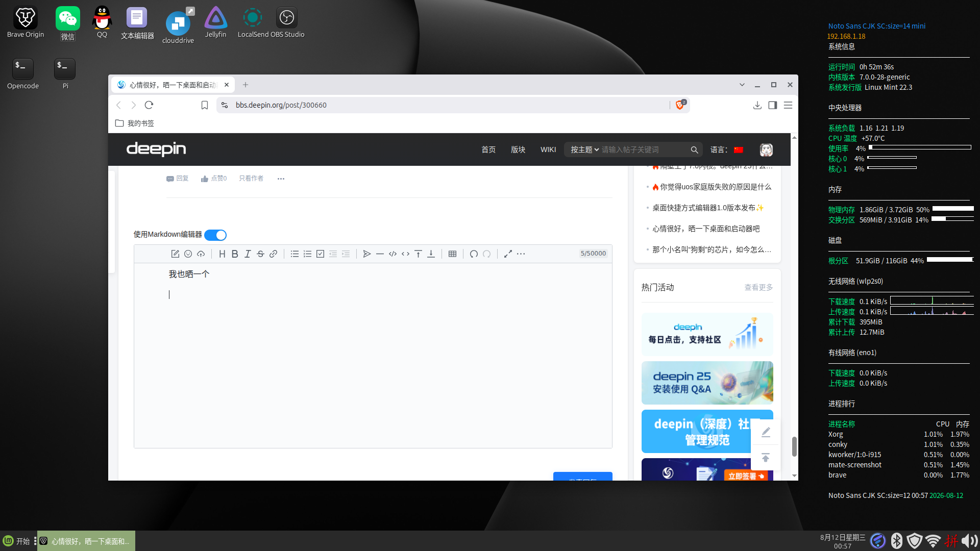Insert a table in the editor
Screen dimensions: 980x551
[452, 254]
